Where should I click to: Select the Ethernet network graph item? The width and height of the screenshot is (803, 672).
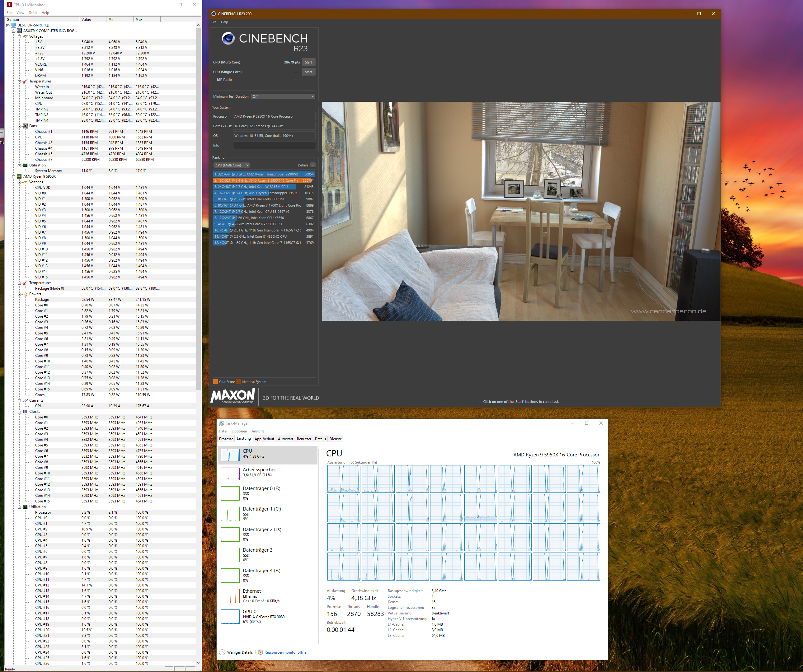tap(230, 596)
